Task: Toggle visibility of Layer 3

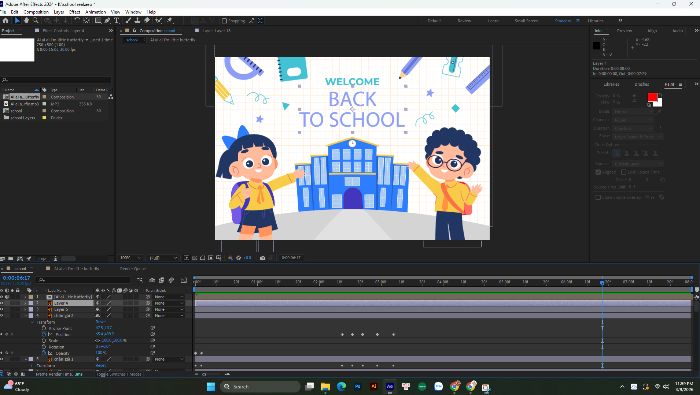Action: [x=2, y=309]
